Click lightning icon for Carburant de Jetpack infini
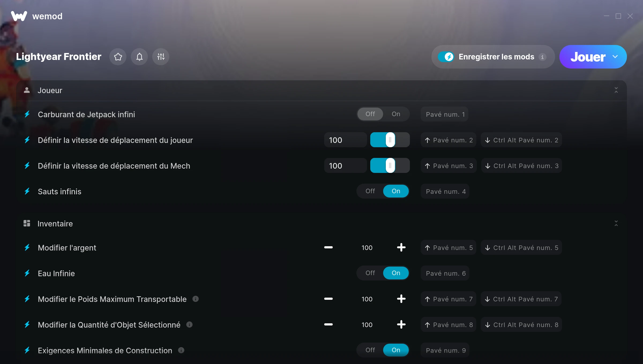The height and width of the screenshot is (364, 643). pyautogui.click(x=27, y=114)
